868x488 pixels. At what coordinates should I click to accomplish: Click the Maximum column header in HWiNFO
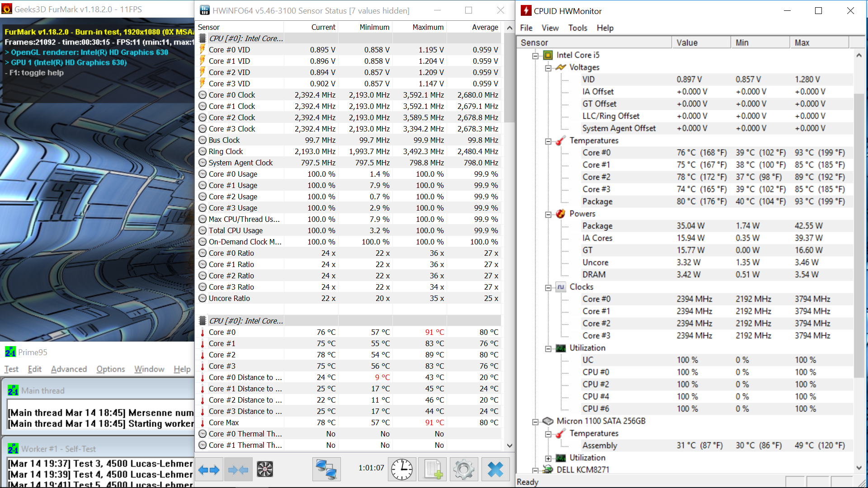tap(420, 27)
